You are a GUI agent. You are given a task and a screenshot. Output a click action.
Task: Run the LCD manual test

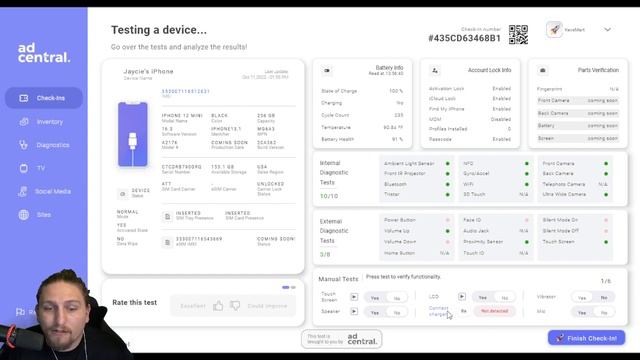pyautogui.click(x=462, y=296)
